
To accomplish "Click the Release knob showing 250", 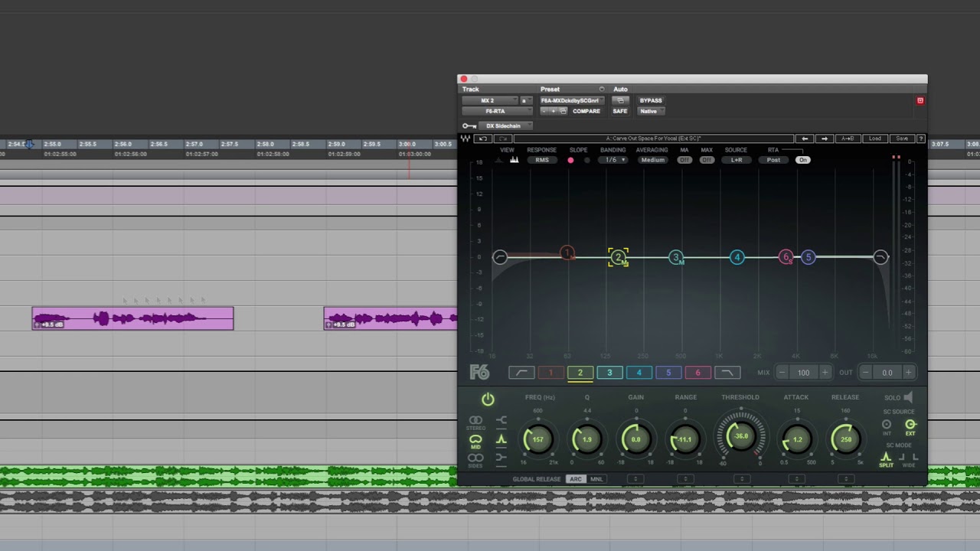I will coord(846,439).
